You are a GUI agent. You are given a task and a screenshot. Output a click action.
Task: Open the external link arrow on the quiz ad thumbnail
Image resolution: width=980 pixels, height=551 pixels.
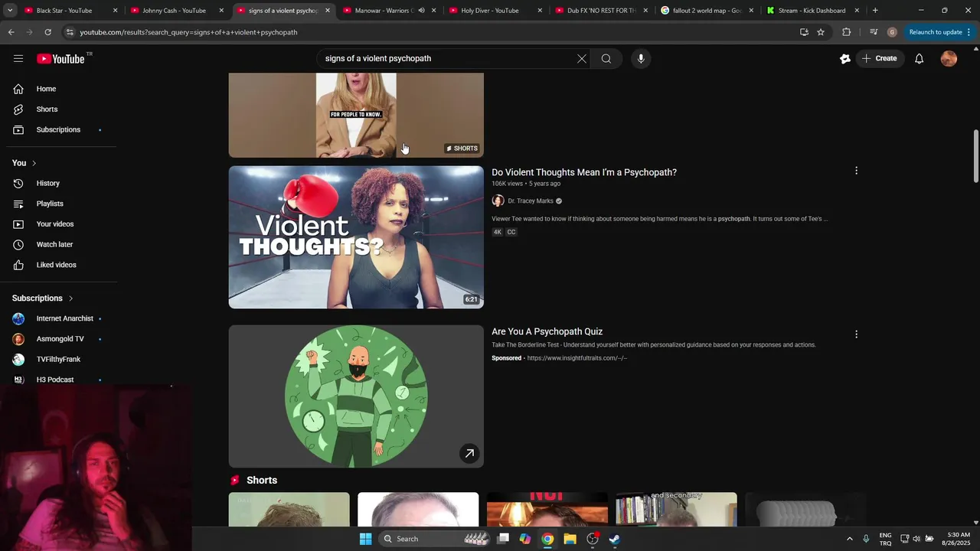tap(469, 453)
